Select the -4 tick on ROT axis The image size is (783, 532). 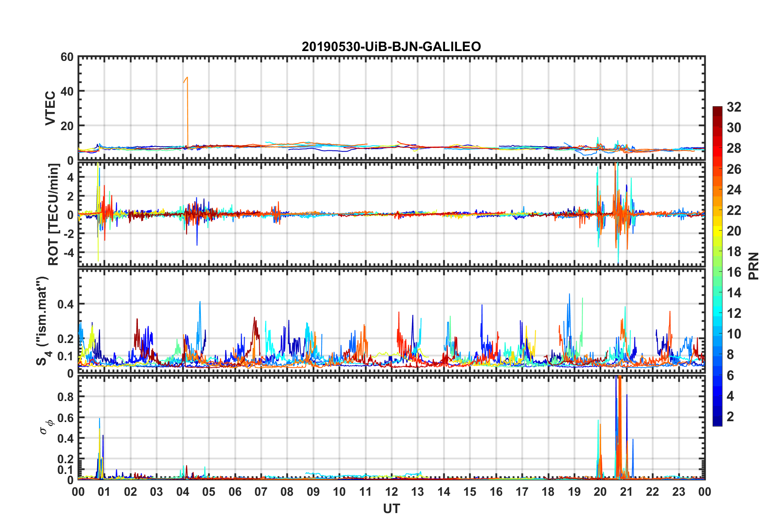tap(69, 252)
